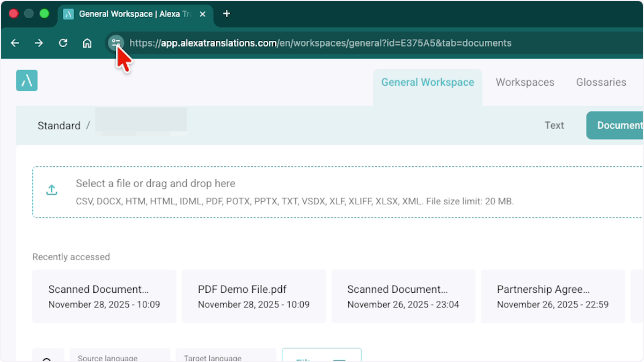Image resolution: width=644 pixels, height=362 pixels.
Task: Open the Partnership Agreement recent document card
Action: (x=552, y=296)
